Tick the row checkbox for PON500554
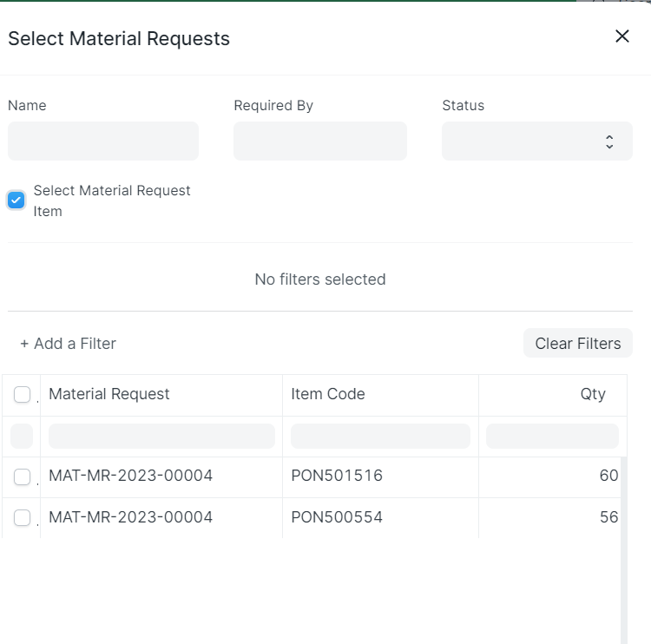 pyautogui.click(x=23, y=518)
